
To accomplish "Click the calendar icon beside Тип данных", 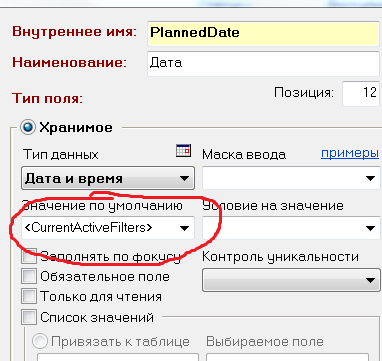I will point(183,151).
